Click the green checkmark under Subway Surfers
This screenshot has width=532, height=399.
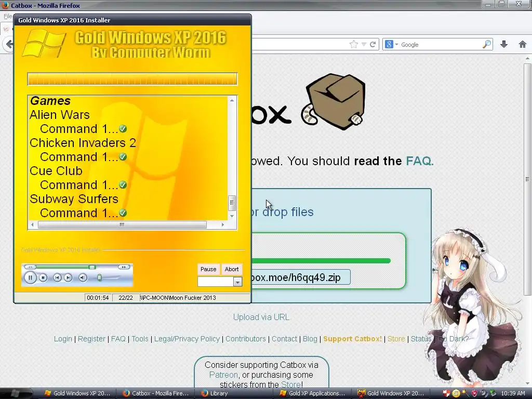pyautogui.click(x=123, y=213)
